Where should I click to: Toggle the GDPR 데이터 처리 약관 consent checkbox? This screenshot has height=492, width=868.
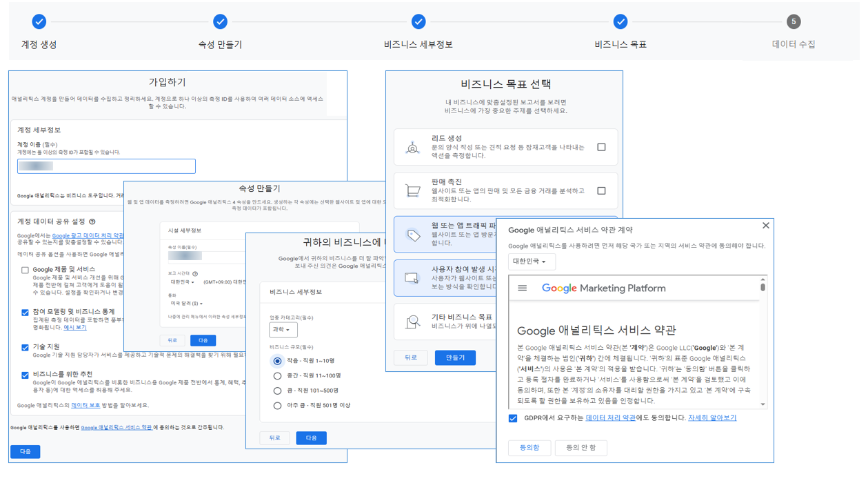[513, 418]
